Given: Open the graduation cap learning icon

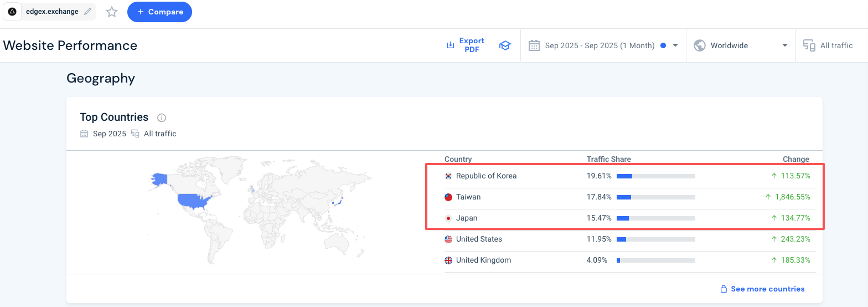Looking at the screenshot, I should tap(504, 45).
